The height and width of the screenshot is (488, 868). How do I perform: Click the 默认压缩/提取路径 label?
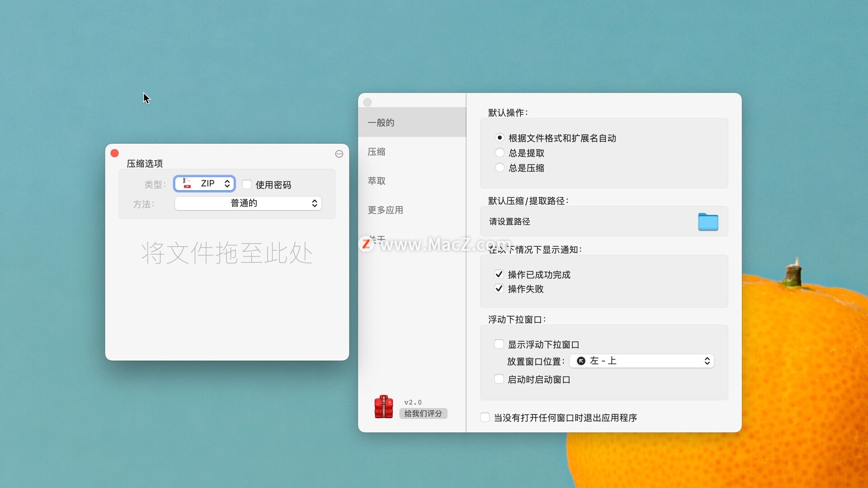tap(528, 201)
